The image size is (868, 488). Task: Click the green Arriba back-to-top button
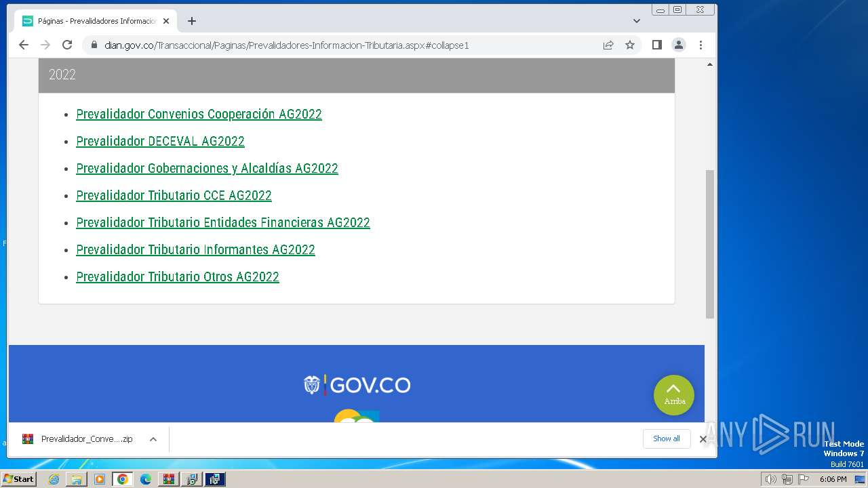click(673, 395)
